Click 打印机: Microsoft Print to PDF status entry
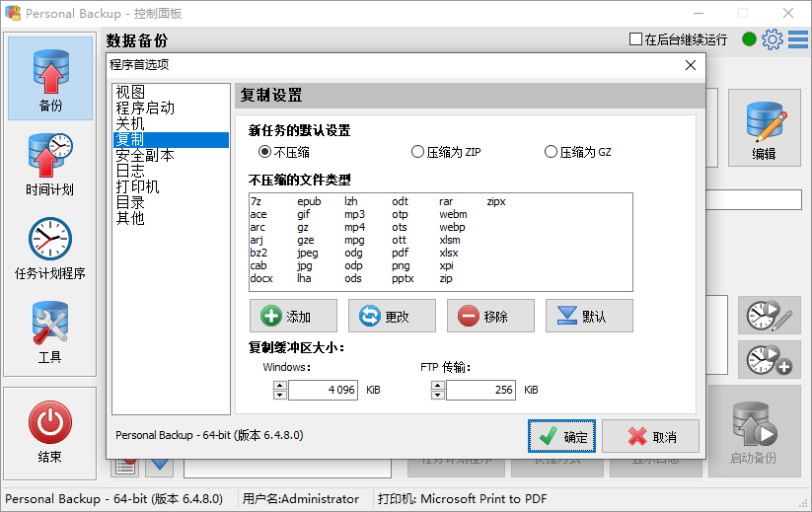Screen dimensions: 812x512 point(462,499)
